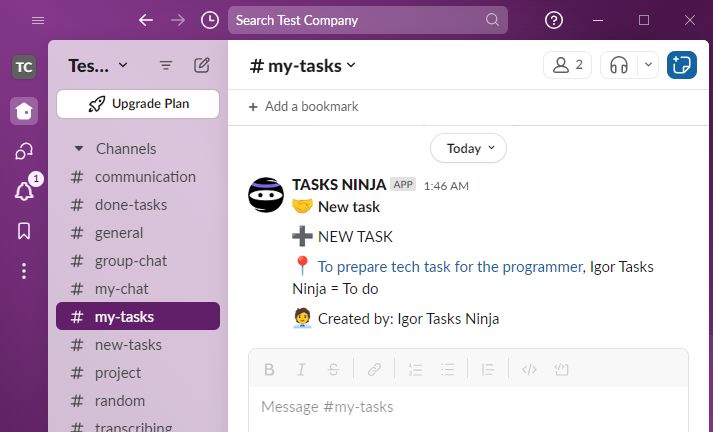Open canvas icon in channel header
Viewport: 713px width, 432px height.
click(x=682, y=65)
